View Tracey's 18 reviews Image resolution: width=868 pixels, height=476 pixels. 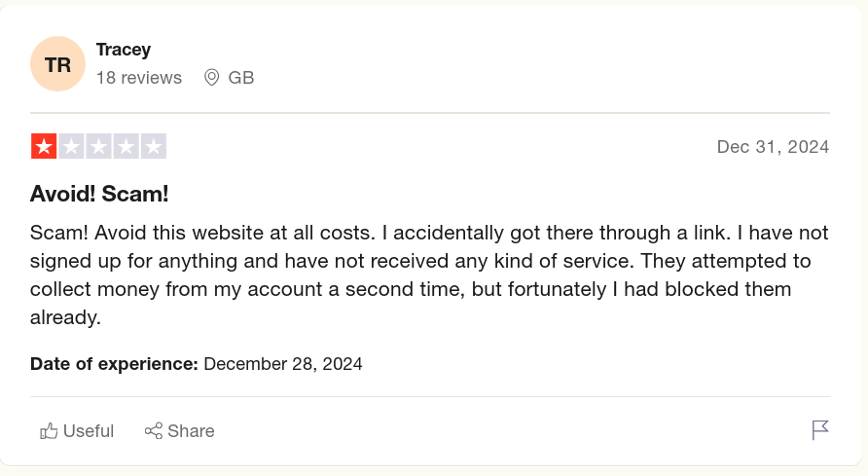coord(139,78)
